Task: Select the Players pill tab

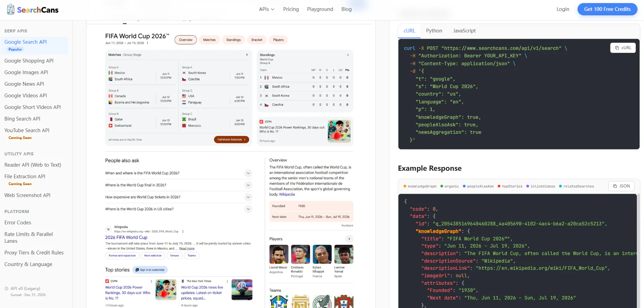Action: click(278, 40)
